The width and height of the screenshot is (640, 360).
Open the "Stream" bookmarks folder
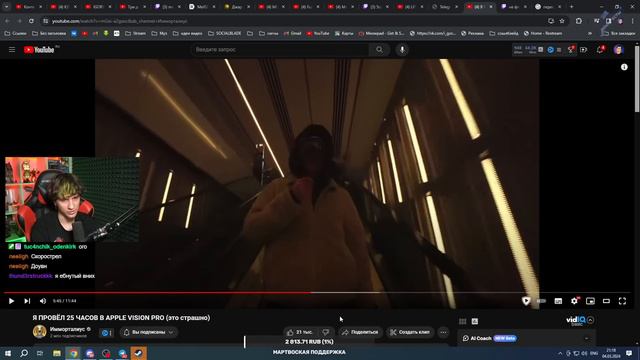pos(136,33)
